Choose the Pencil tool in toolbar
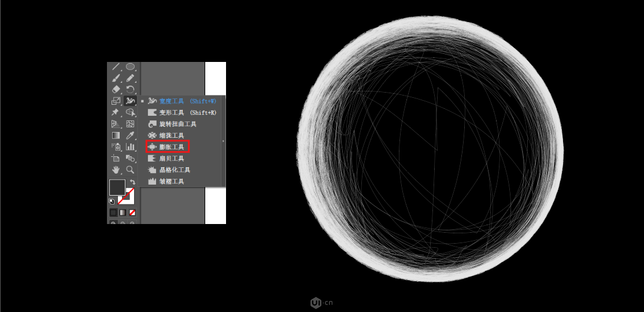 (x=131, y=78)
